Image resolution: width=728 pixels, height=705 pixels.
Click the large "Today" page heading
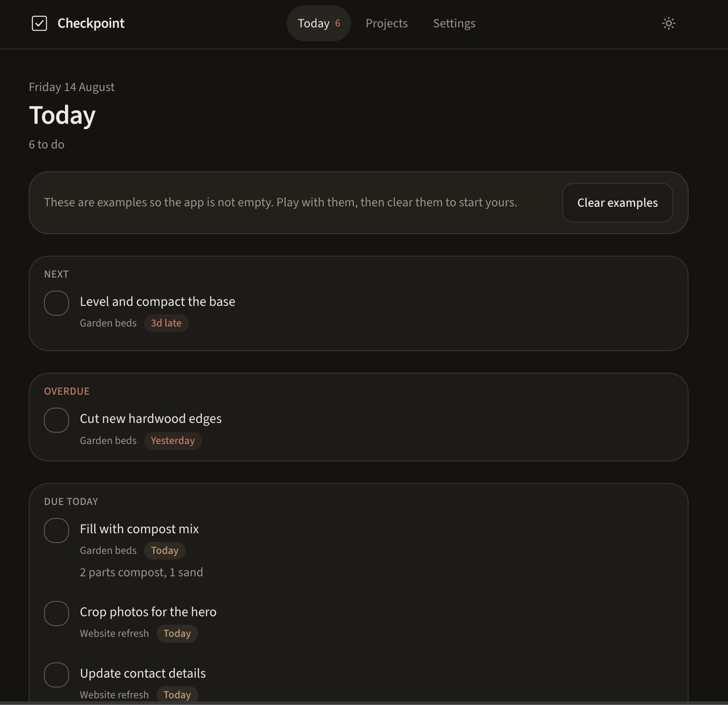tap(62, 115)
